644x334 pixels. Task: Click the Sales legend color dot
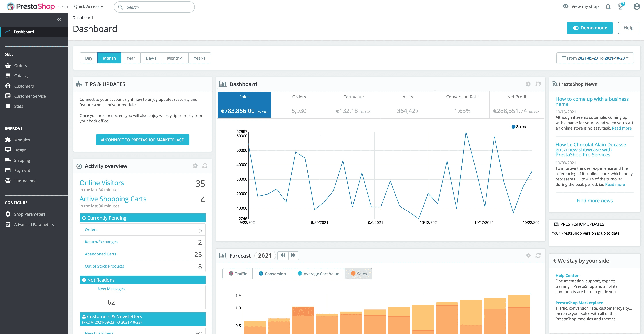(x=513, y=127)
